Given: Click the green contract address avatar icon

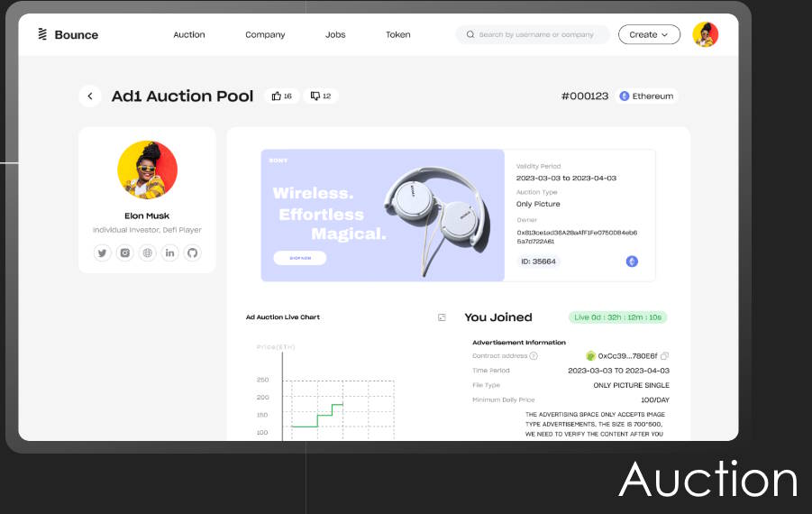Looking at the screenshot, I should pyautogui.click(x=590, y=356).
